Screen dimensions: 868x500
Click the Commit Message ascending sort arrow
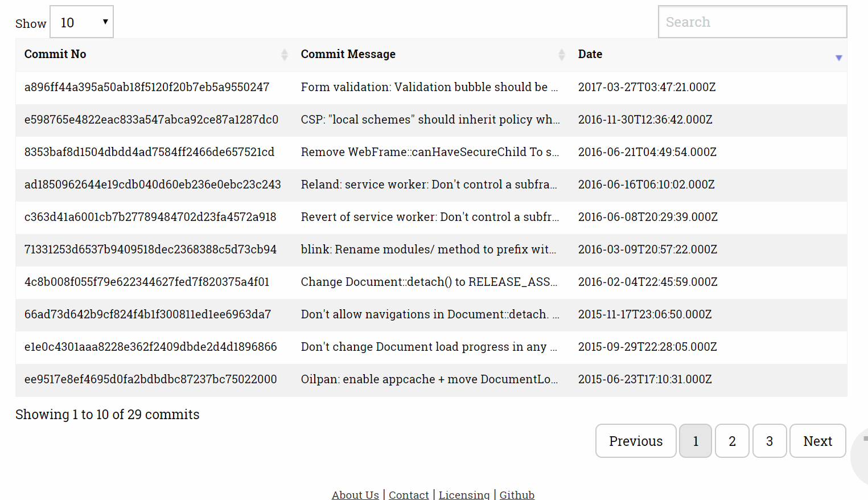pos(562,51)
